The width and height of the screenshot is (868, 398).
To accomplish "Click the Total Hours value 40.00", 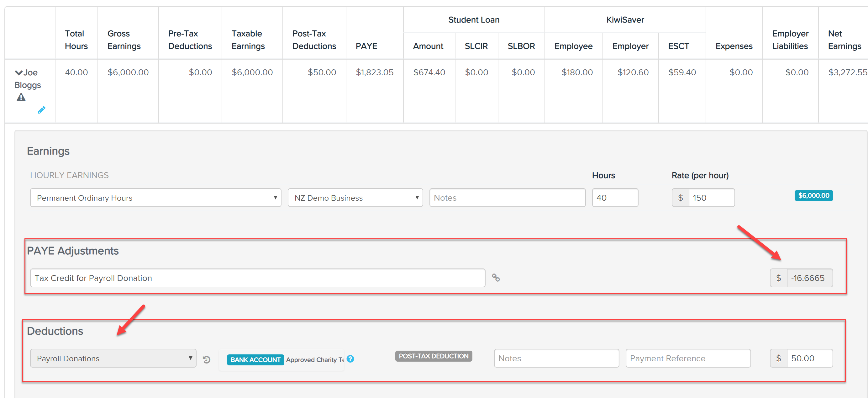I will (x=76, y=72).
